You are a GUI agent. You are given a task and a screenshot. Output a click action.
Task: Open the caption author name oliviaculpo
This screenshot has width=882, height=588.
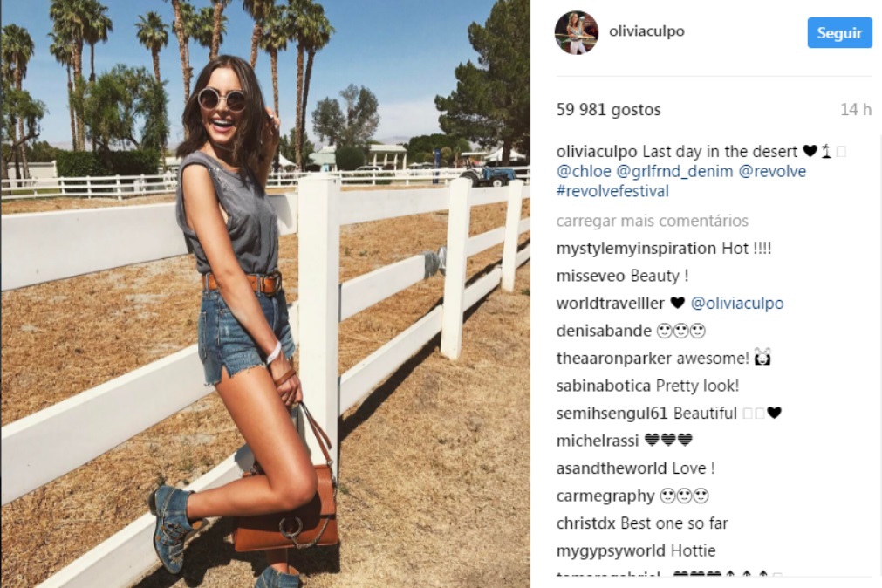point(597,152)
